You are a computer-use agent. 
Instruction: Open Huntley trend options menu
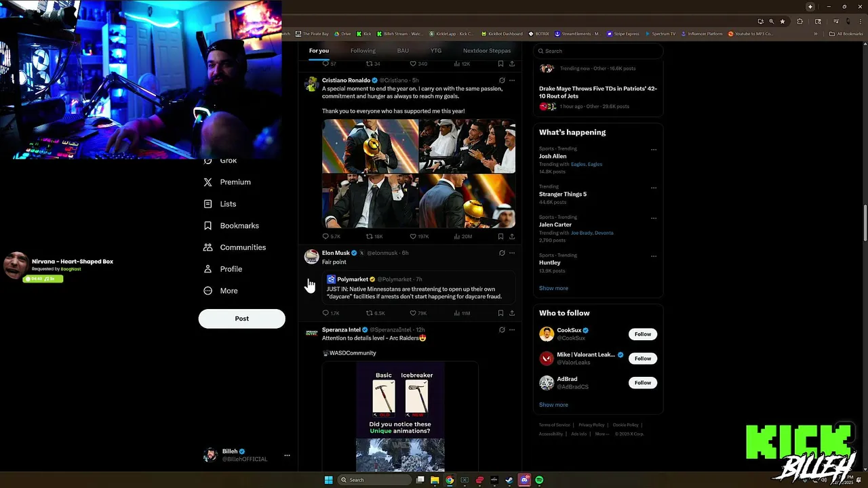pyautogui.click(x=654, y=256)
